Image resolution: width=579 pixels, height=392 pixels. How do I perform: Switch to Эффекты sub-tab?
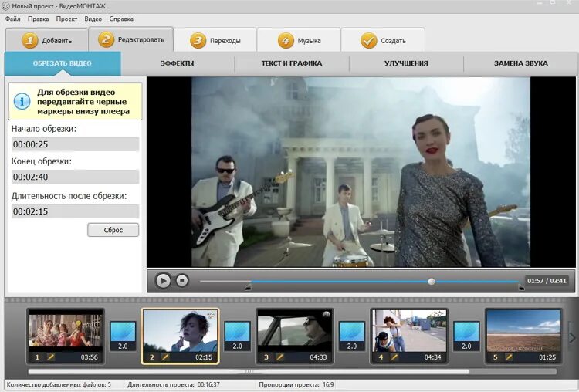pyautogui.click(x=178, y=63)
